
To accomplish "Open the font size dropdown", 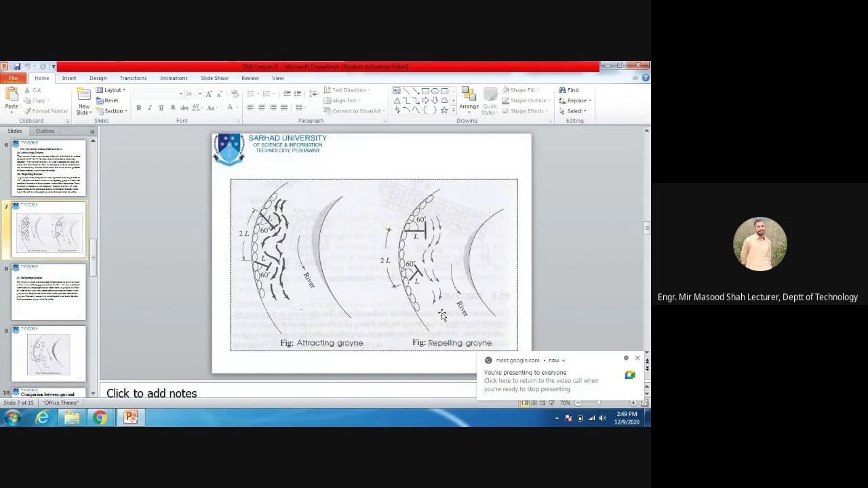I will [199, 94].
